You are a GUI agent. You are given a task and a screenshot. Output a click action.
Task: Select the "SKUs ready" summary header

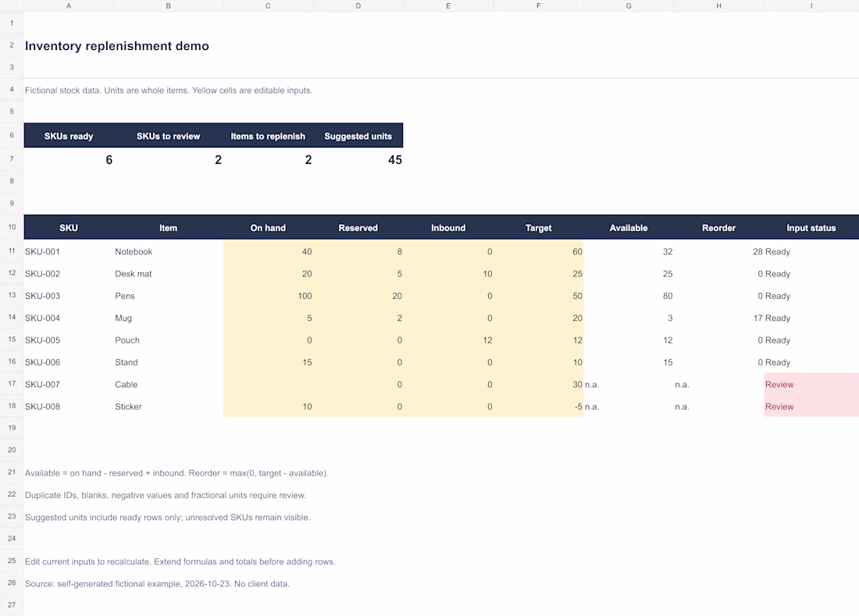(69, 136)
